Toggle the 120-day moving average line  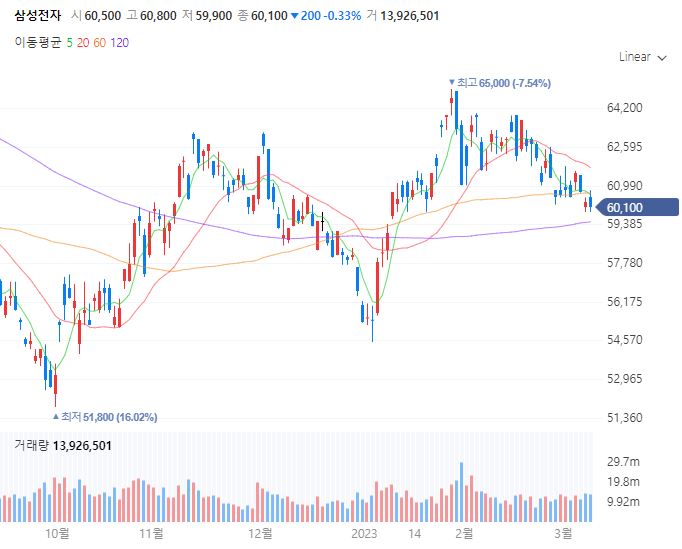click(119, 42)
